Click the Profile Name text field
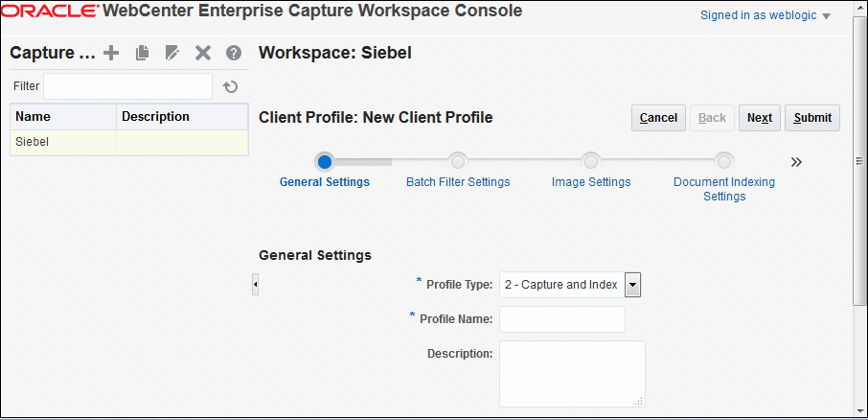The height and width of the screenshot is (420, 868). (x=562, y=318)
